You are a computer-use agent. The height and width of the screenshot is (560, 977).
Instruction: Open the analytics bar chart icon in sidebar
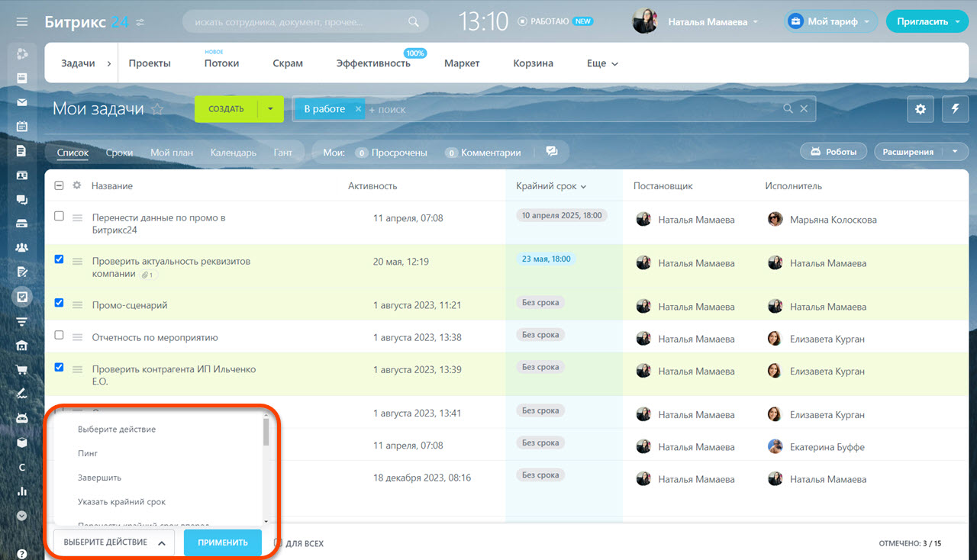pyautogui.click(x=22, y=491)
